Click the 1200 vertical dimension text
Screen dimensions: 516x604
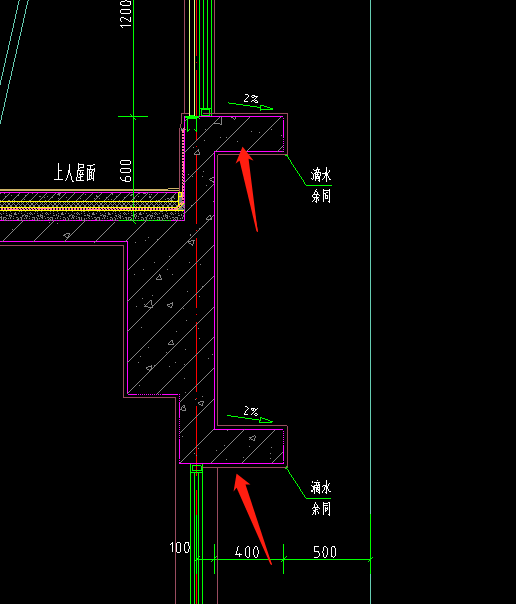point(126,14)
